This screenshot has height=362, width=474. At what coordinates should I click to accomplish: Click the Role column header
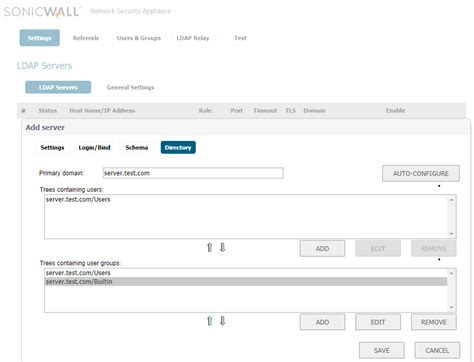pos(205,110)
